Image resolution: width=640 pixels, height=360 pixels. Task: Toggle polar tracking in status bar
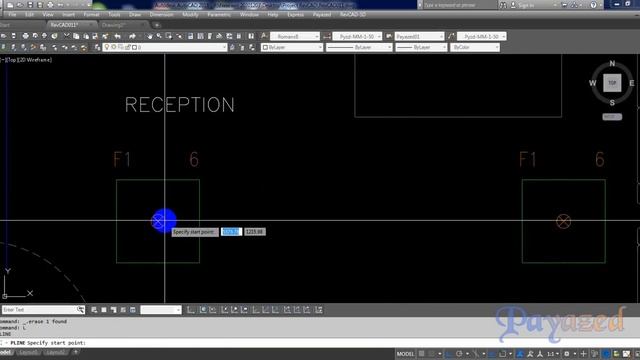459,354
